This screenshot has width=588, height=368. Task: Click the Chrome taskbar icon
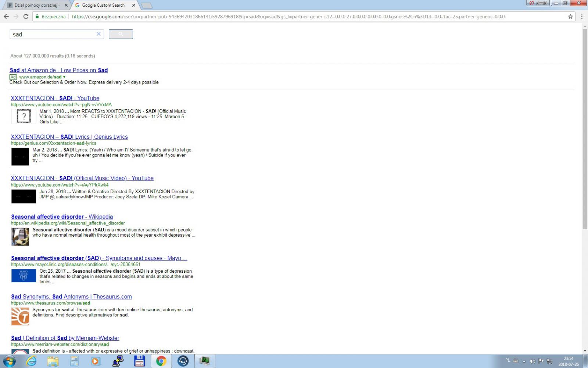[x=161, y=361]
